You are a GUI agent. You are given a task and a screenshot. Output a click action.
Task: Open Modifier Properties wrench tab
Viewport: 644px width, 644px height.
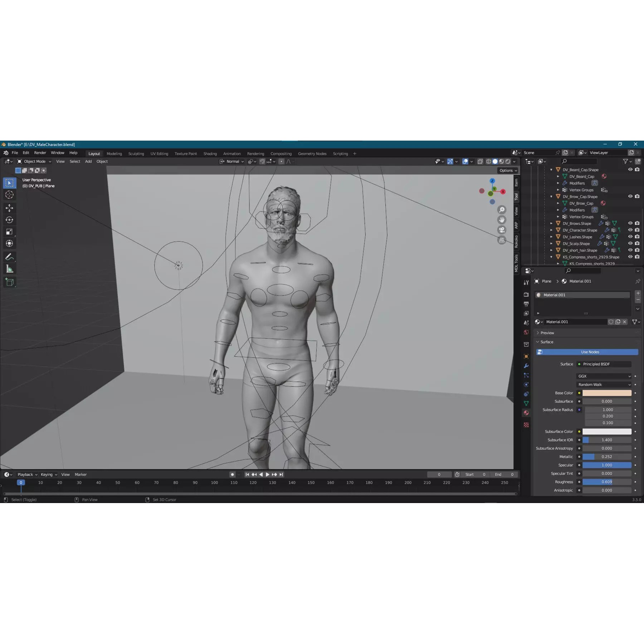[x=526, y=366]
